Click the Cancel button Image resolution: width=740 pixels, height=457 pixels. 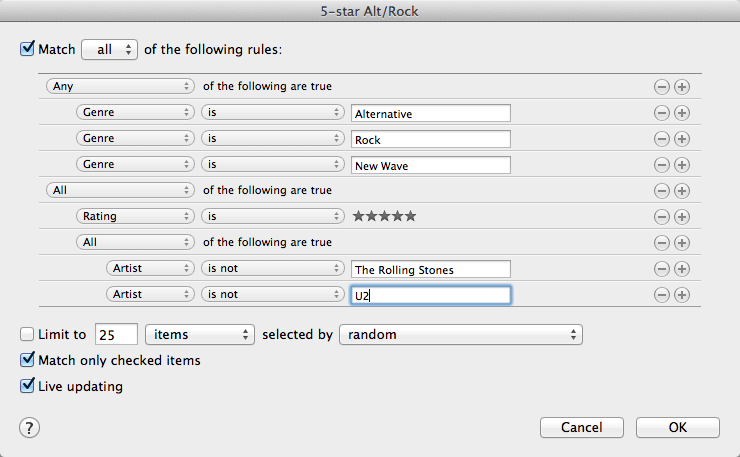(x=581, y=427)
